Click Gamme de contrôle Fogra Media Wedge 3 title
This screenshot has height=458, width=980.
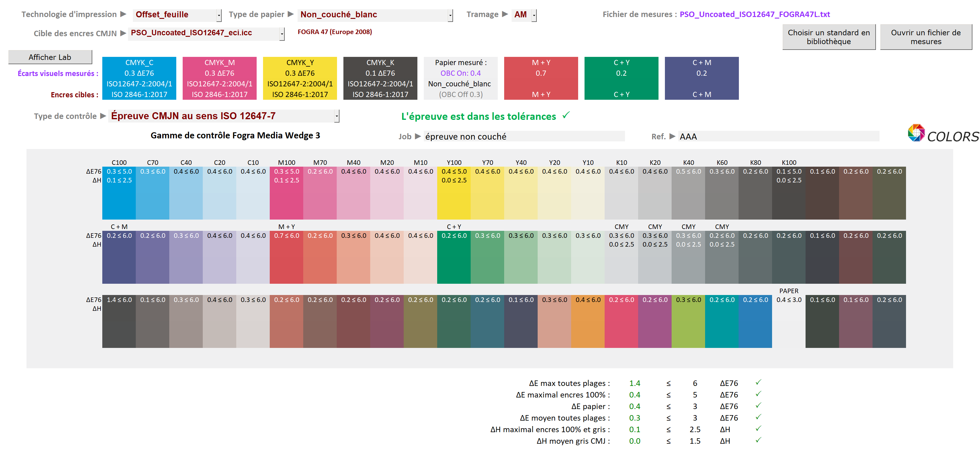235,135
